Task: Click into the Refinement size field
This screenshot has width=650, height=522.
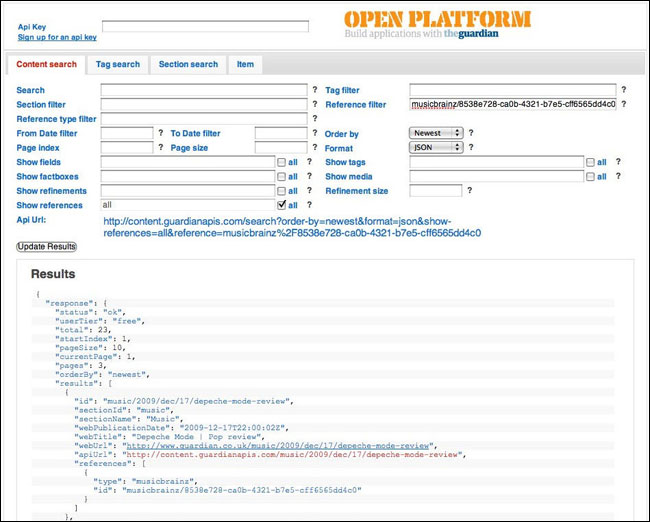Action: tap(436, 191)
